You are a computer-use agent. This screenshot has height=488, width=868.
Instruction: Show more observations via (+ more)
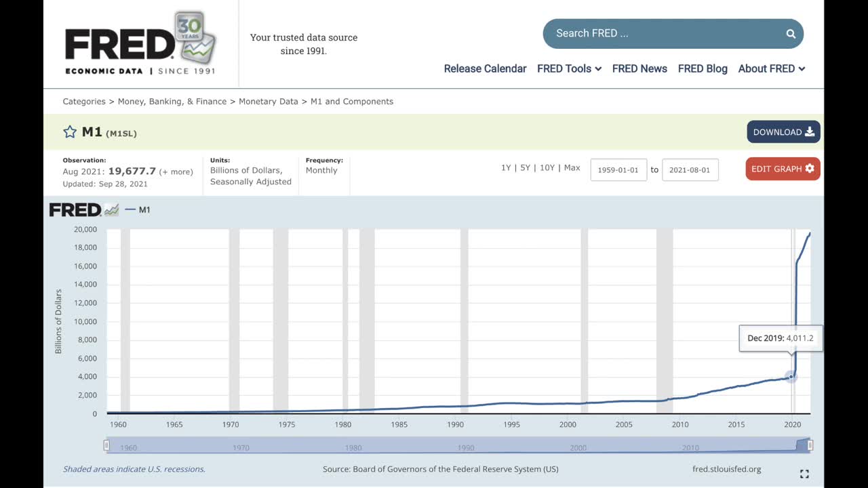pos(176,172)
